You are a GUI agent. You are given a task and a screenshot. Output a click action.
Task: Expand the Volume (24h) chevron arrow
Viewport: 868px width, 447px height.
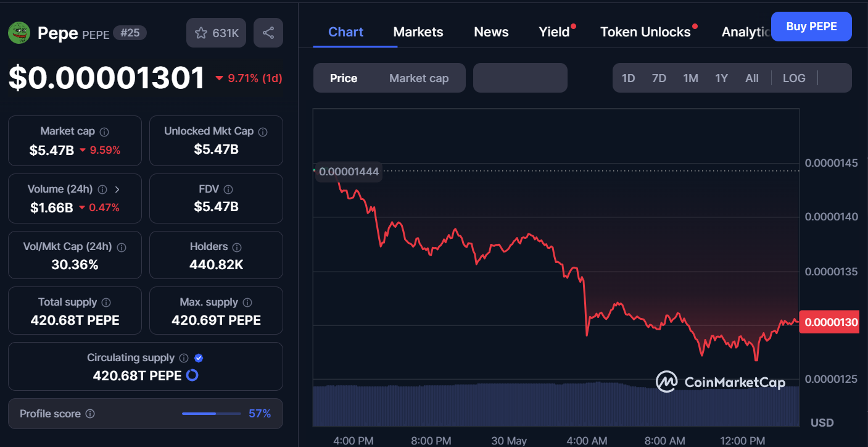point(117,190)
